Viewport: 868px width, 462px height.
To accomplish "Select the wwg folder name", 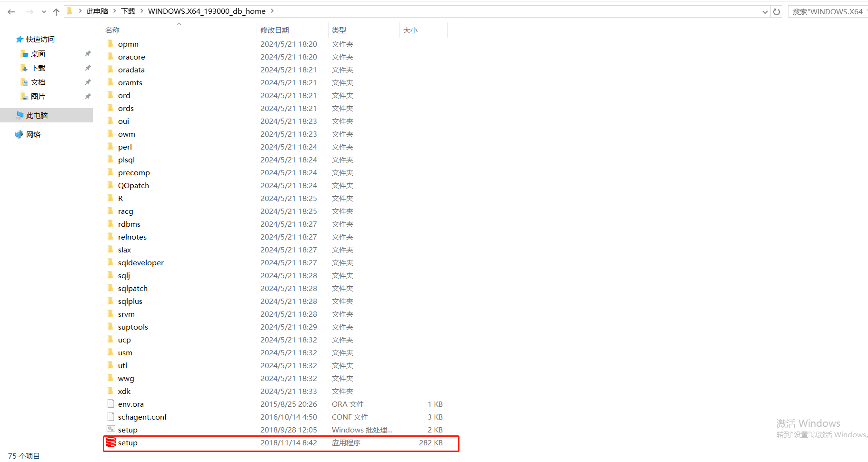I will point(126,378).
